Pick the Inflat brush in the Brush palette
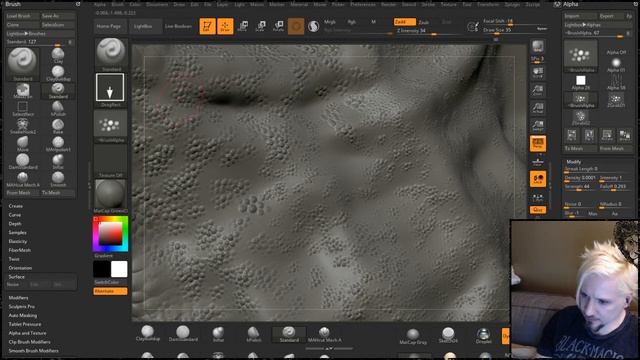 click(x=58, y=161)
